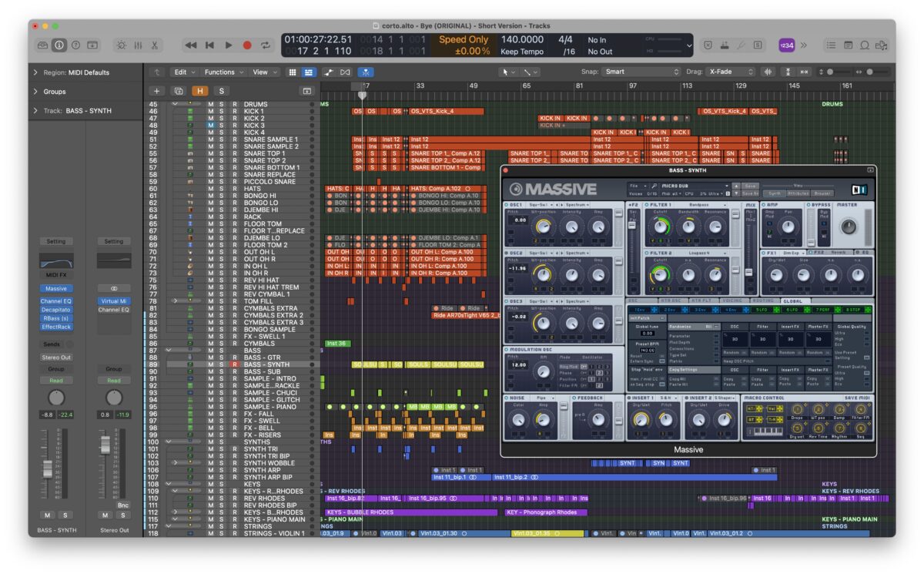This screenshot has width=924, height=574.
Task: Open the Snap dropdown set to Smart
Action: coord(641,72)
